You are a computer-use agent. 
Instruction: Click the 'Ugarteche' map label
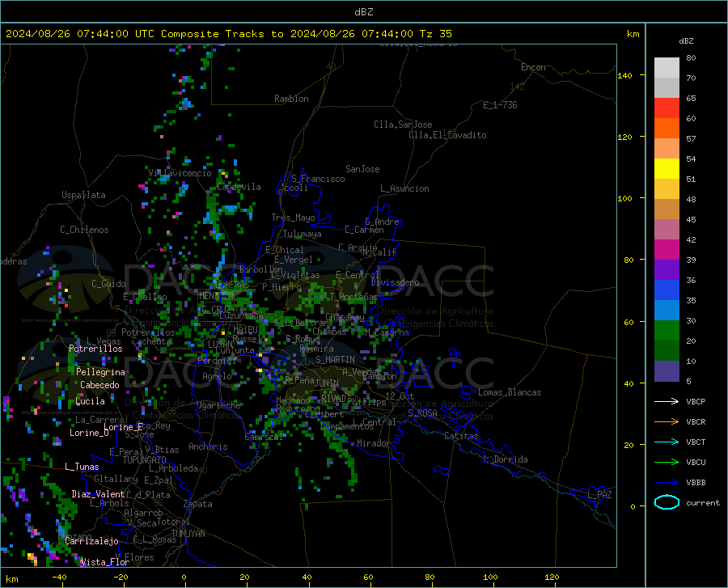pyautogui.click(x=218, y=405)
